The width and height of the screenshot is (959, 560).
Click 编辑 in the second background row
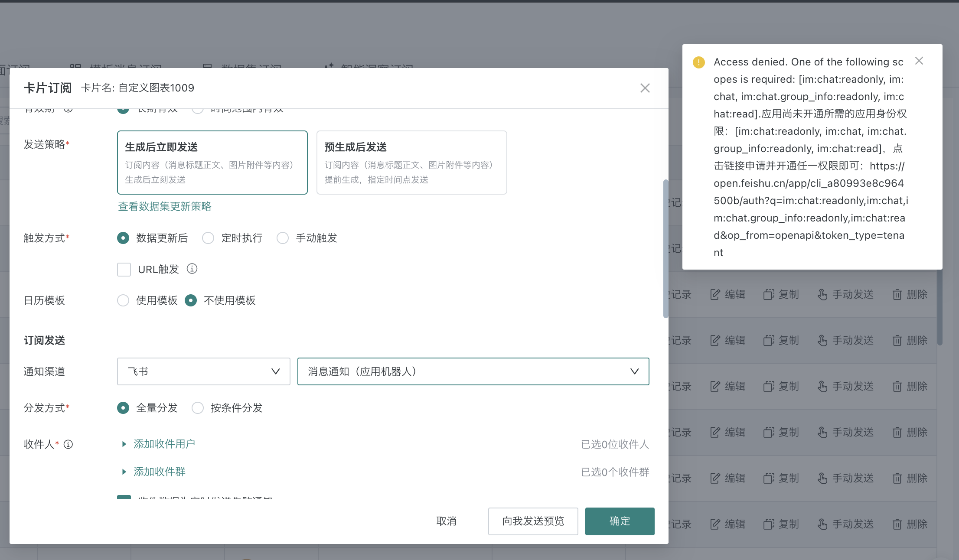(728, 340)
